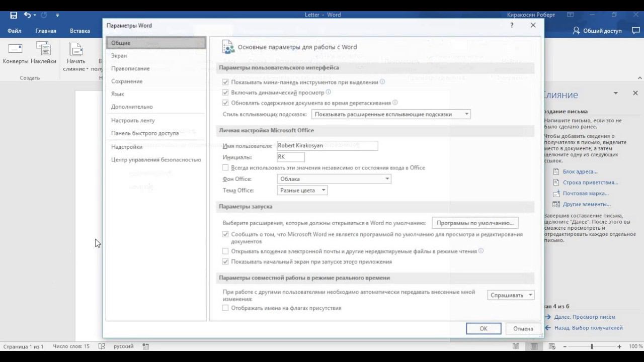Click the ribbon display options icon
This screenshot has width=644, height=362.
click(570, 15)
